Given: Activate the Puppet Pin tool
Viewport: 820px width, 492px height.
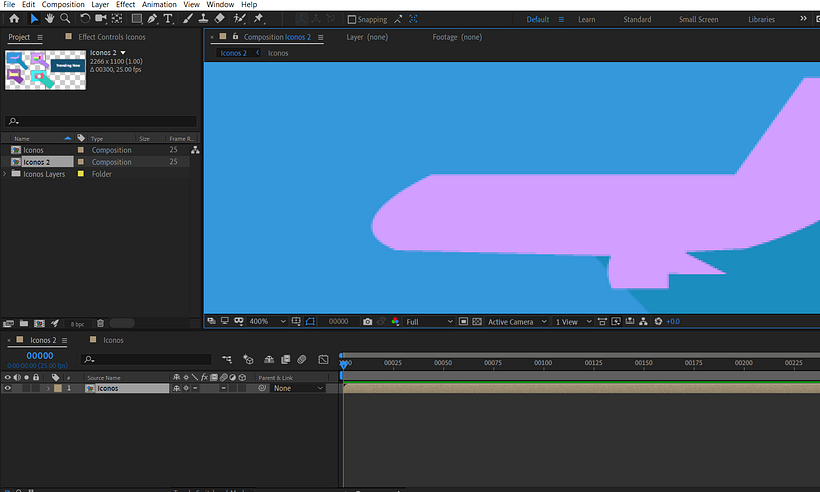Looking at the screenshot, I should pos(259,19).
